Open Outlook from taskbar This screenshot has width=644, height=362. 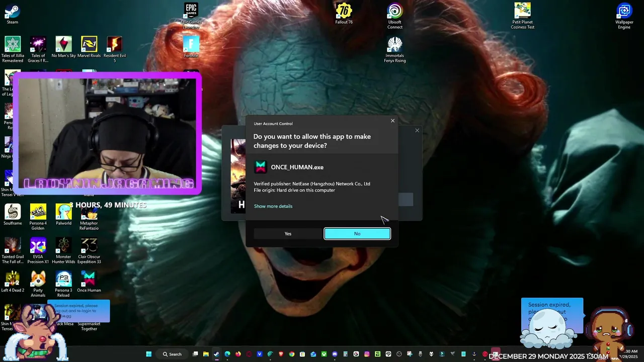[313, 354]
